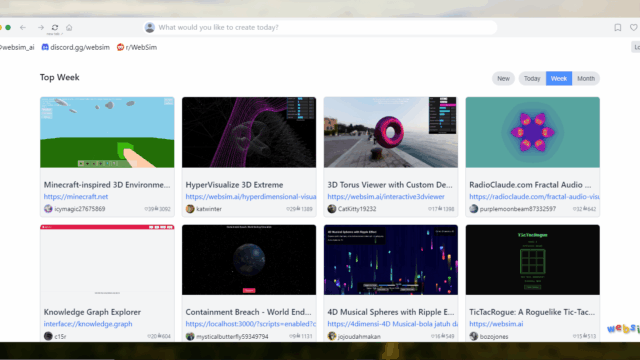Click the 'Knowledge Graph Explorer' title
Image resolution: width=640 pixels, height=360 pixels.
coord(92,312)
